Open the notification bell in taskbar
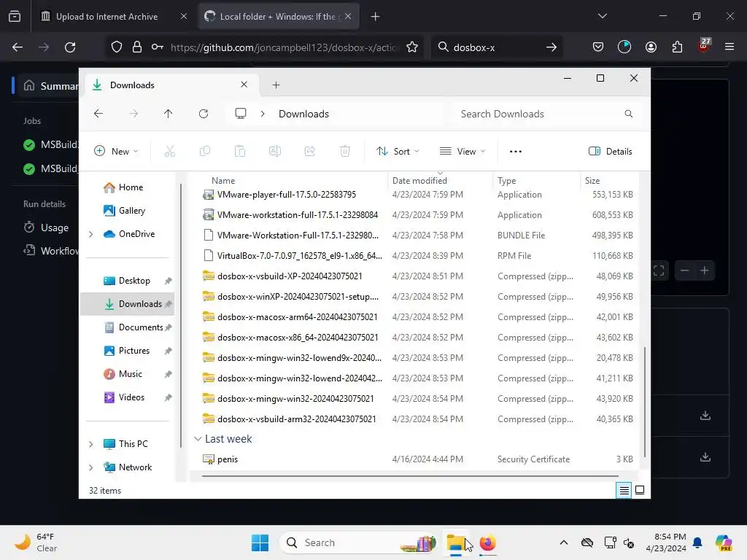The image size is (747, 560). [697, 542]
